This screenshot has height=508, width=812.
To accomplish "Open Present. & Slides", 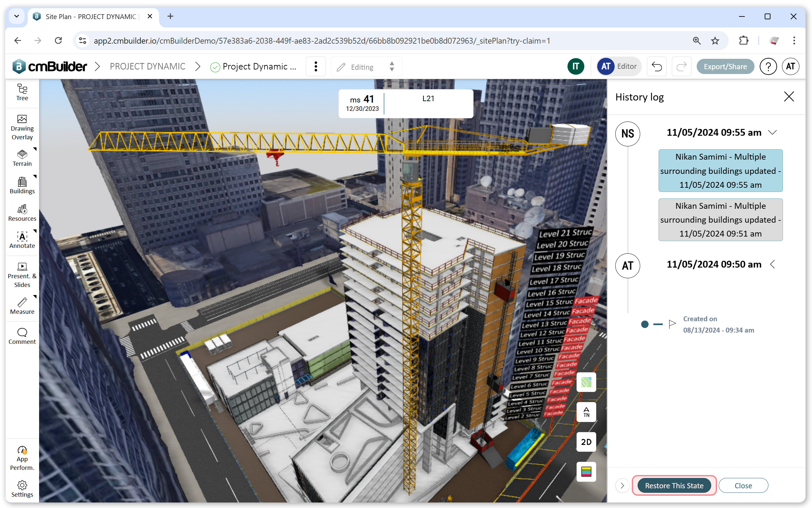I will point(22,275).
